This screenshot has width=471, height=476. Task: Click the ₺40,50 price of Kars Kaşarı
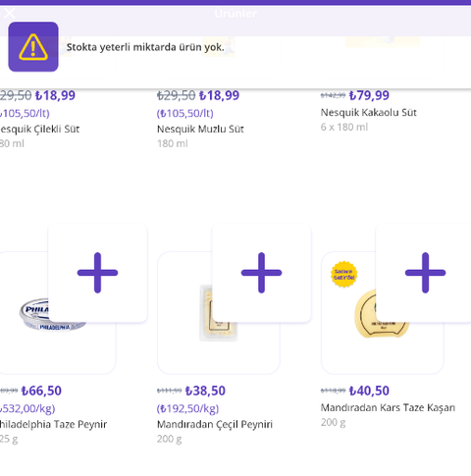369,391
